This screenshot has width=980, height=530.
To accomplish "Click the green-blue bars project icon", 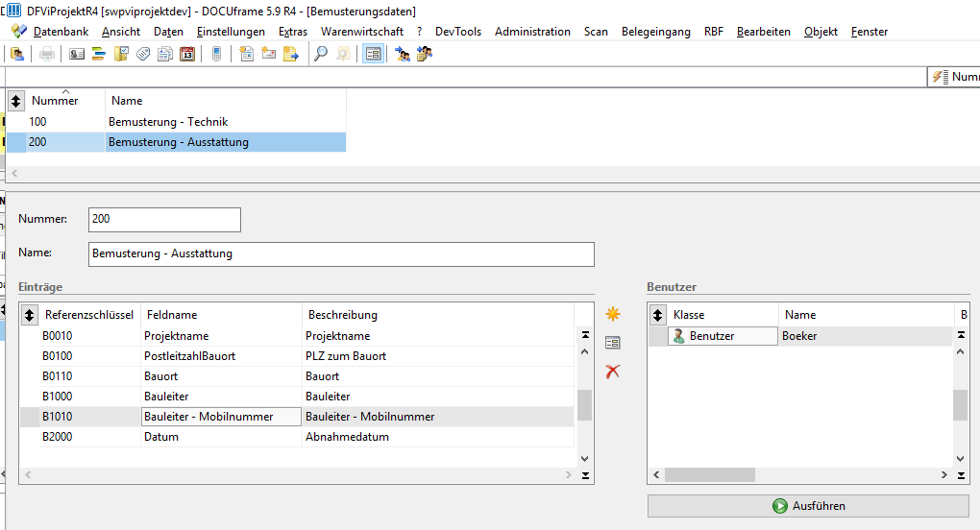I will pyautogui.click(x=99, y=55).
